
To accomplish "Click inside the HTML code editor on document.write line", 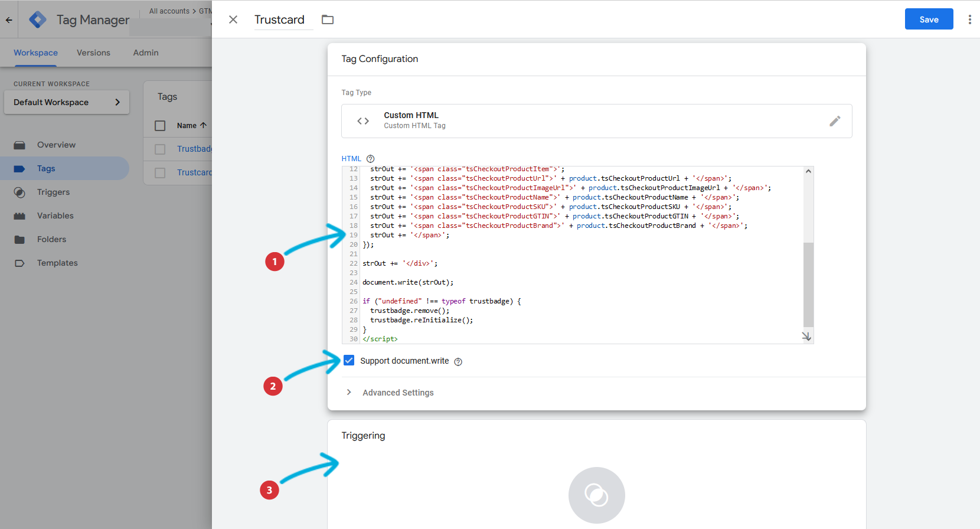I will coord(408,282).
